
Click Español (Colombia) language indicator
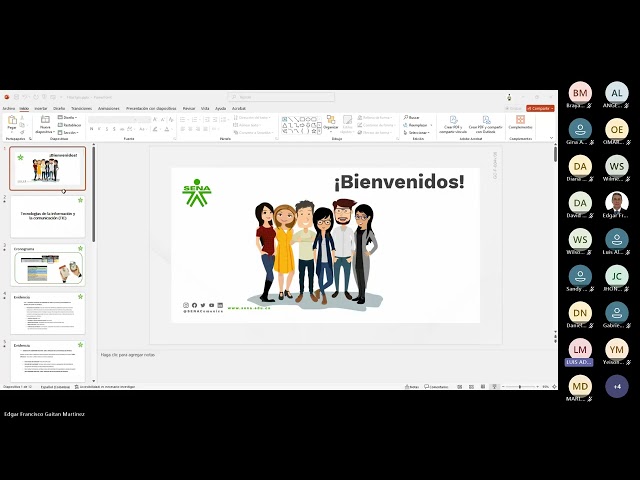(55, 387)
